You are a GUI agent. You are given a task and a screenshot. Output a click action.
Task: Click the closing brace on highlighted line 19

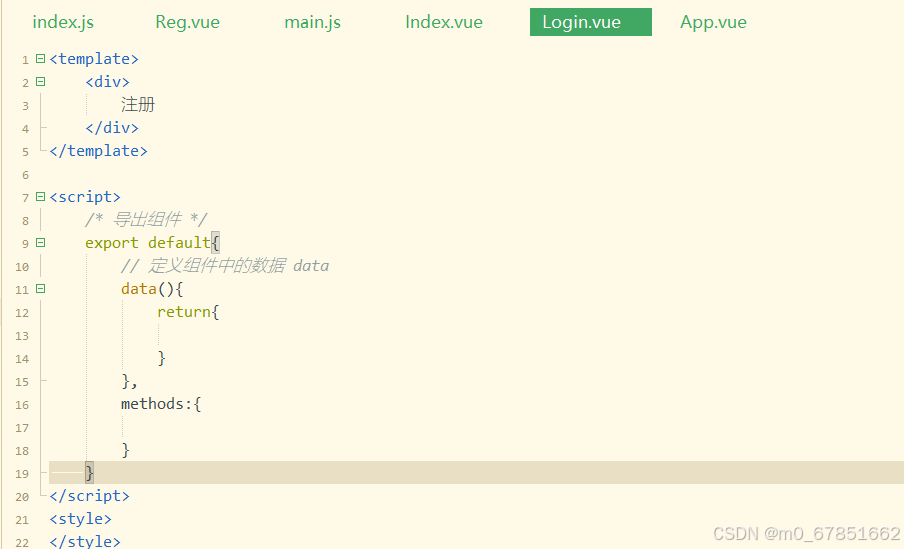click(89, 473)
